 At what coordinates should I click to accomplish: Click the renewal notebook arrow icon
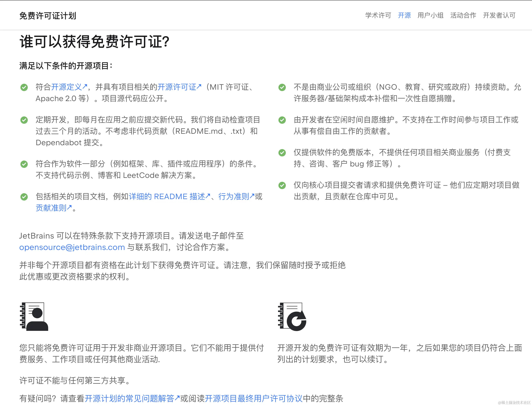tap(292, 316)
